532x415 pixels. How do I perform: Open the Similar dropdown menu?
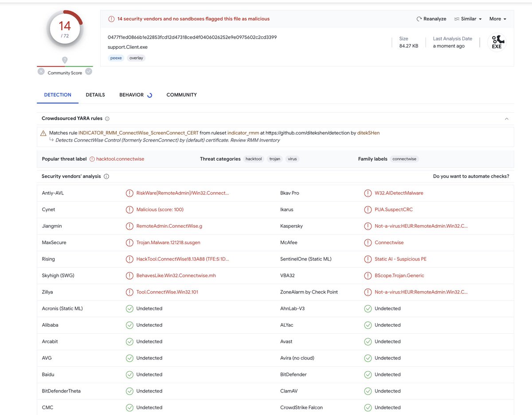point(468,19)
